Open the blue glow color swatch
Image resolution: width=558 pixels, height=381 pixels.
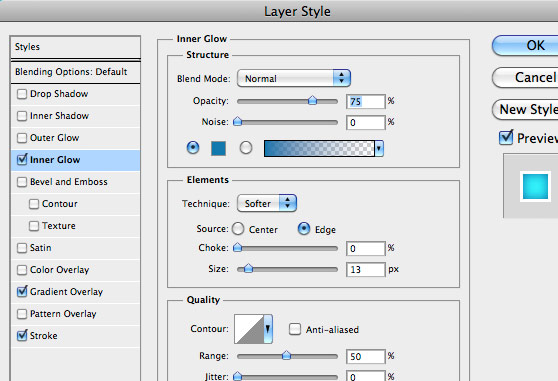(x=219, y=148)
